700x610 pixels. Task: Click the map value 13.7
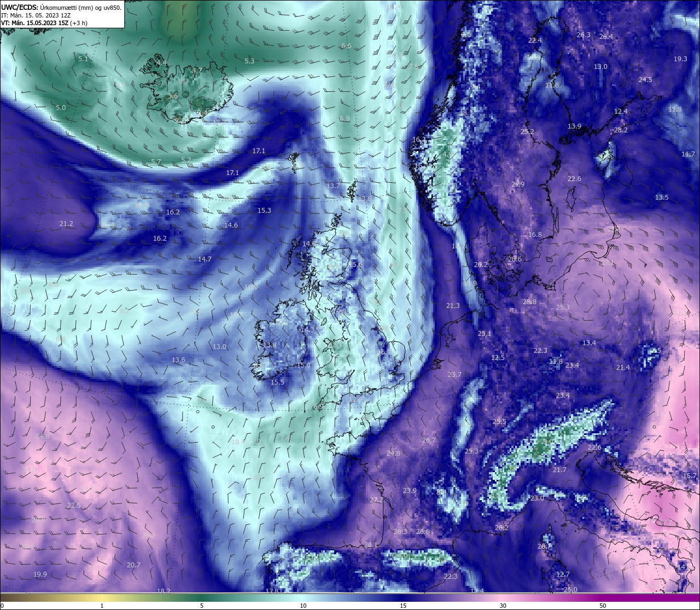click(333, 186)
